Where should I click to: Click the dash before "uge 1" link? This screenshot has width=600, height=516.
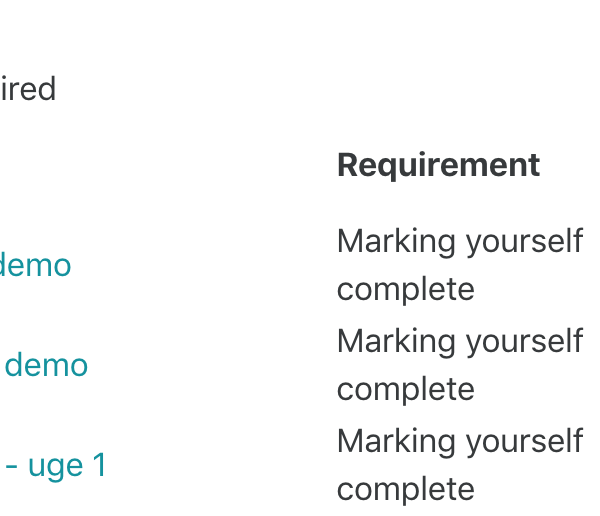tap(11, 467)
